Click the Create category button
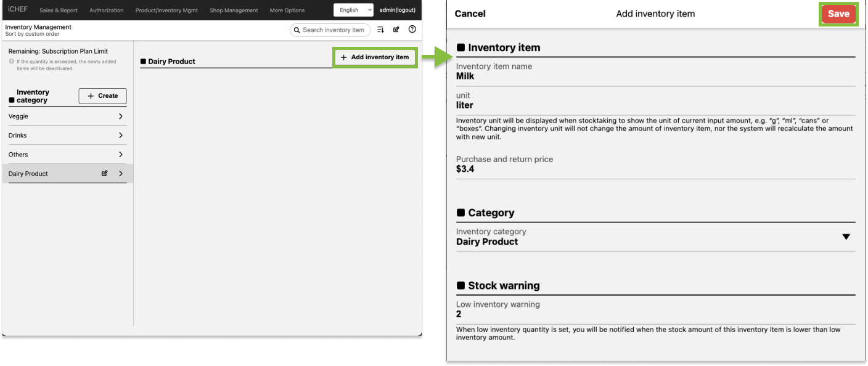Viewport: 868px width, 366px height. pyautogui.click(x=102, y=96)
